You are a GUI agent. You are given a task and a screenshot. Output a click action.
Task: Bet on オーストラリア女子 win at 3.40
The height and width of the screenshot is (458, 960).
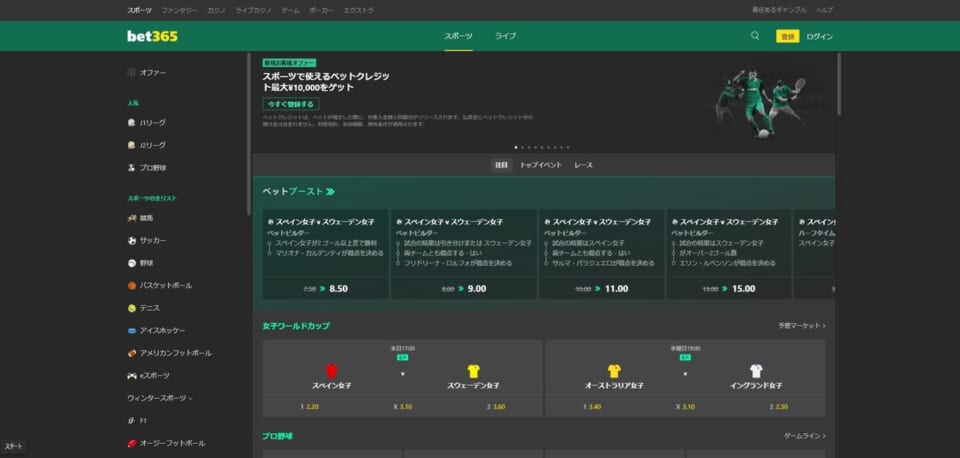592,406
